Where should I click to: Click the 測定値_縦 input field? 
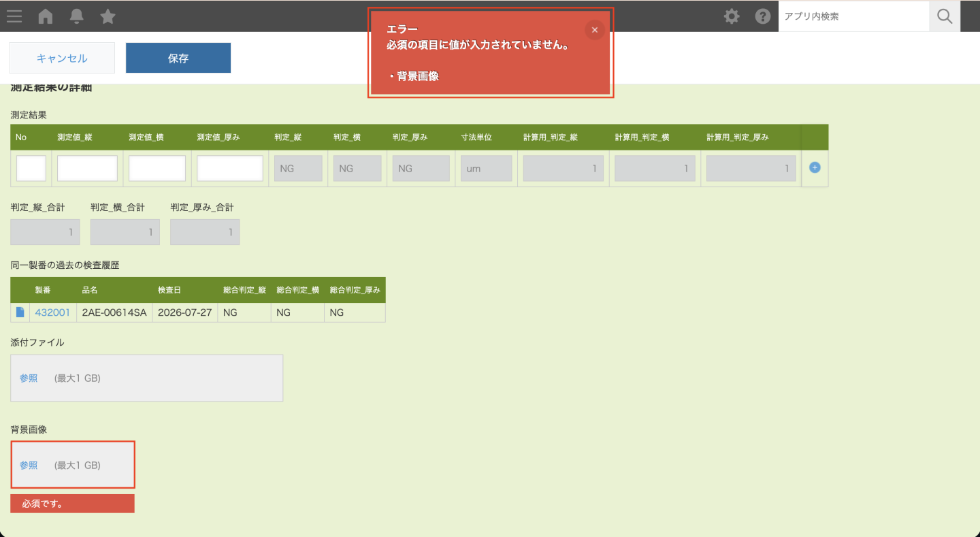87,168
